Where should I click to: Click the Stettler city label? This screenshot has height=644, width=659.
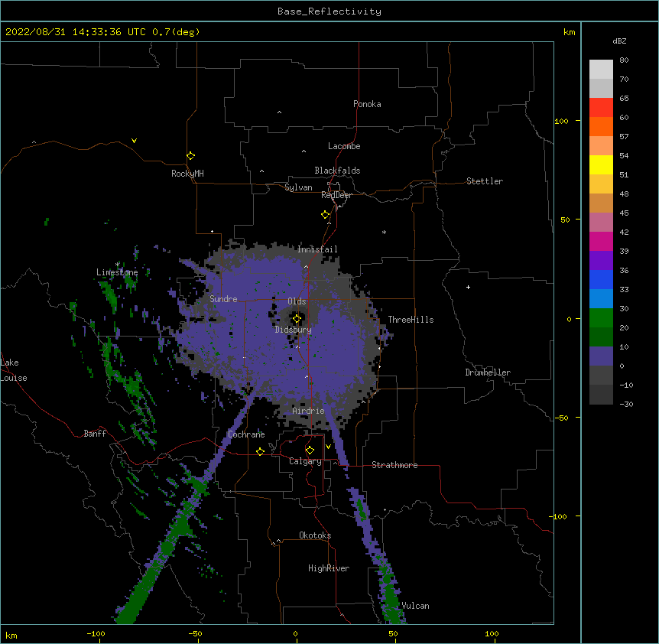coord(485,181)
